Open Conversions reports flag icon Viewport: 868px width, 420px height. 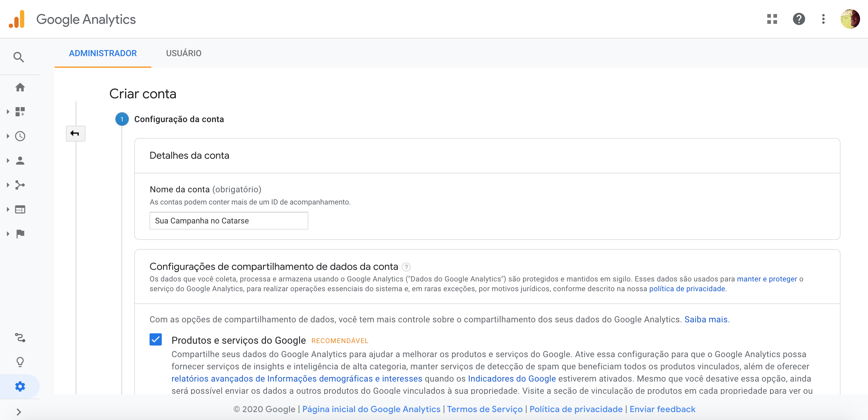20,234
